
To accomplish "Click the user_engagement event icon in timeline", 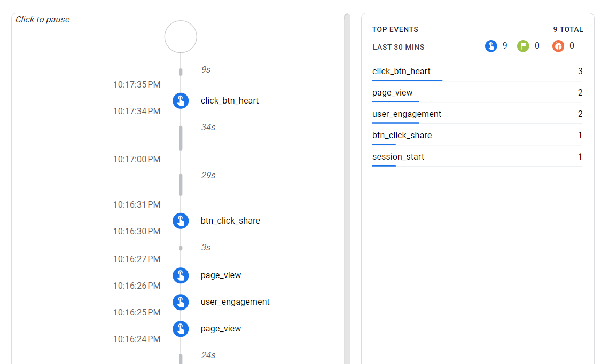I will click(x=181, y=302).
